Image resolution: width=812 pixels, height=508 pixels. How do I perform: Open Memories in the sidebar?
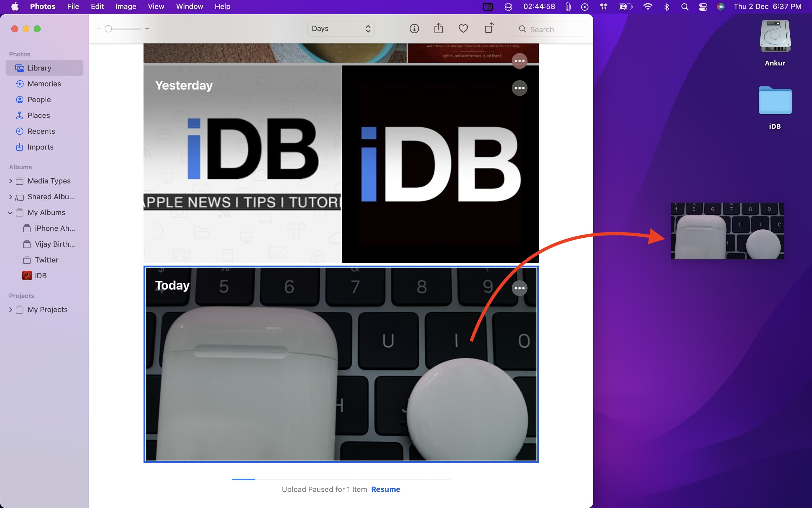(45, 84)
